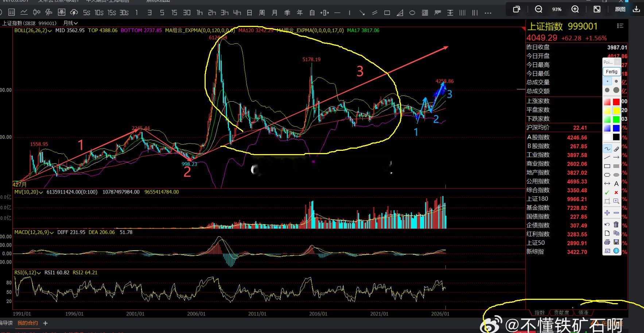Viewport: 644px width, 333px height.
Task: Switch chart to 4h interval
Action: 237,13
